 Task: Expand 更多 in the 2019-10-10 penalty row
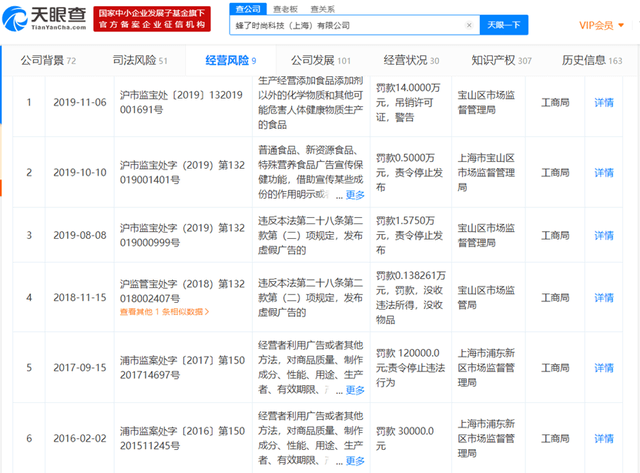(x=355, y=195)
